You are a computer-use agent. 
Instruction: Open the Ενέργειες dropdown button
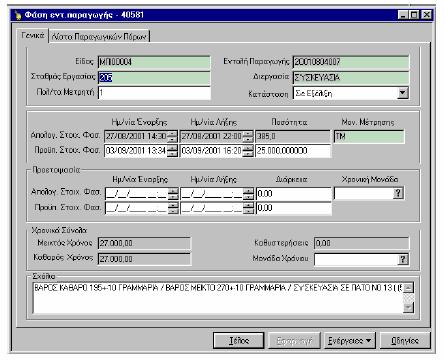[x=350, y=340]
